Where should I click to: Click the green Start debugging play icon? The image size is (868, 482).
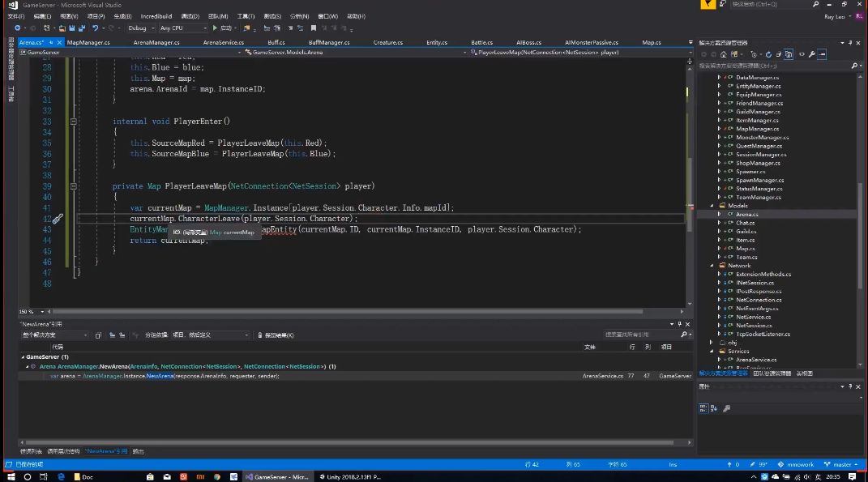point(215,28)
